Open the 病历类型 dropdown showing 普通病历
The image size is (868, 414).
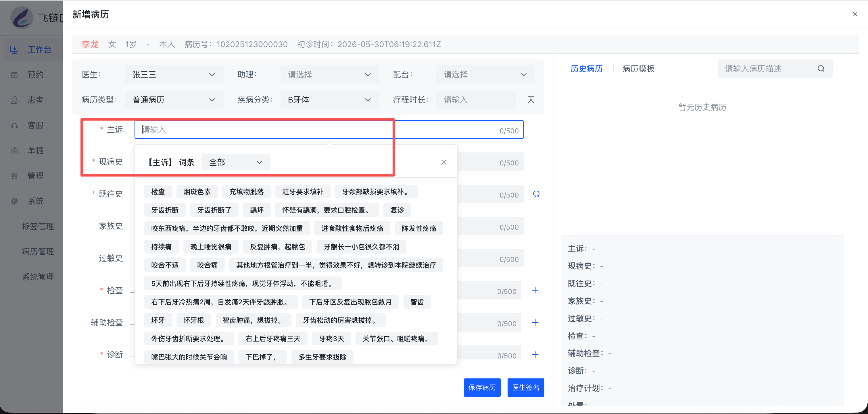[x=174, y=100]
